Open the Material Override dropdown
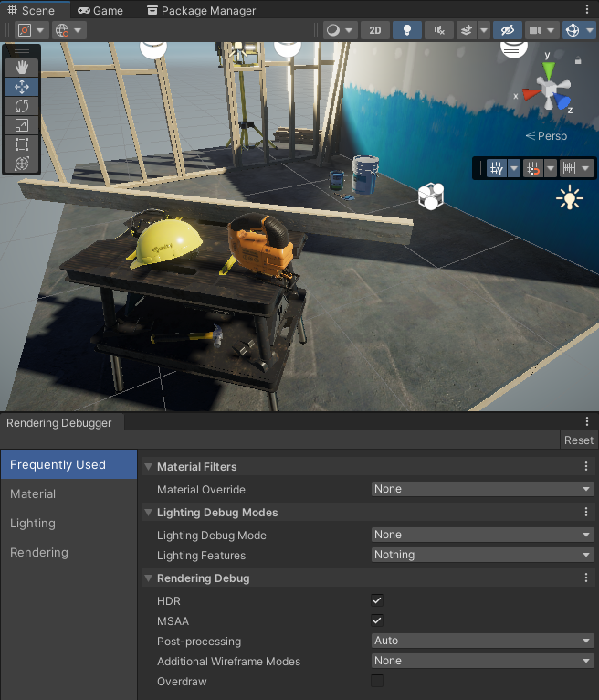The width and height of the screenshot is (599, 700). pyautogui.click(x=483, y=489)
